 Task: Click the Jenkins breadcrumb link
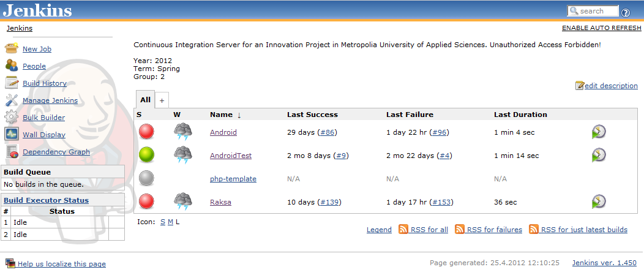point(20,28)
